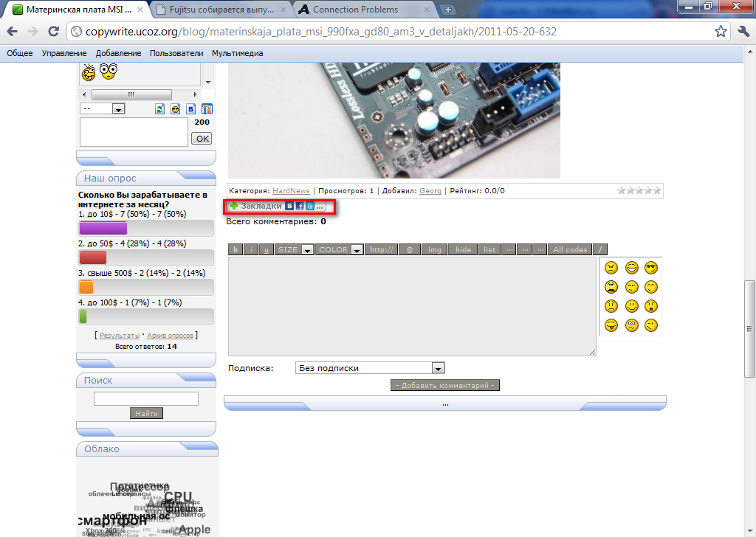Open the Пользователи menu
The image size is (756, 537).
(x=176, y=53)
